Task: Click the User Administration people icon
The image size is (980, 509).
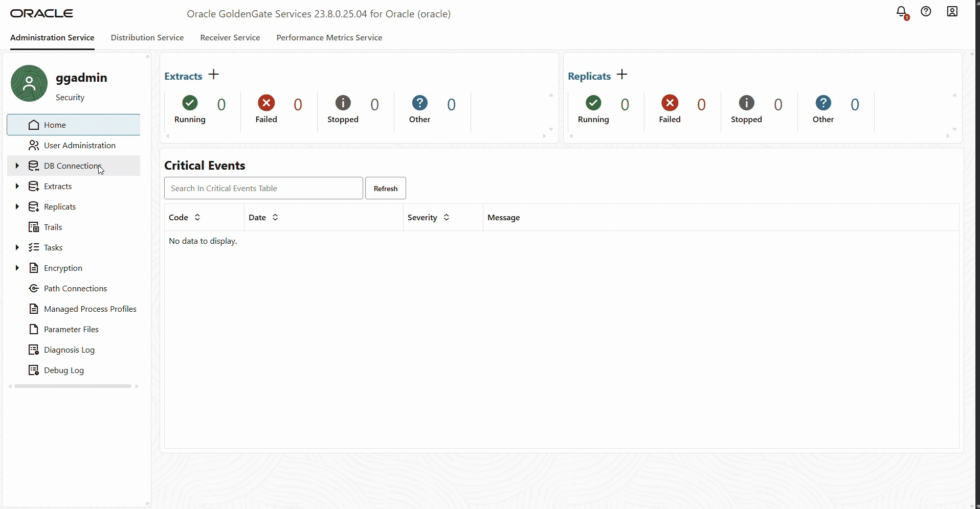Action: (34, 145)
